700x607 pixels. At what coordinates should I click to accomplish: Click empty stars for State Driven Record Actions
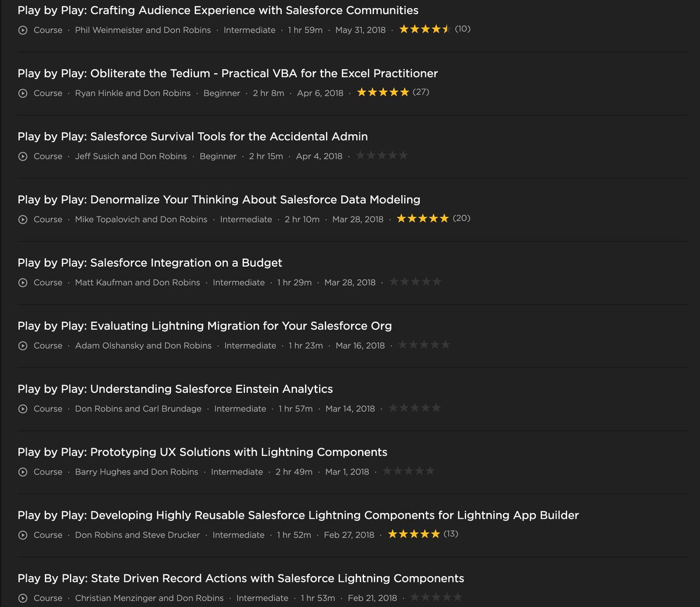click(436, 597)
